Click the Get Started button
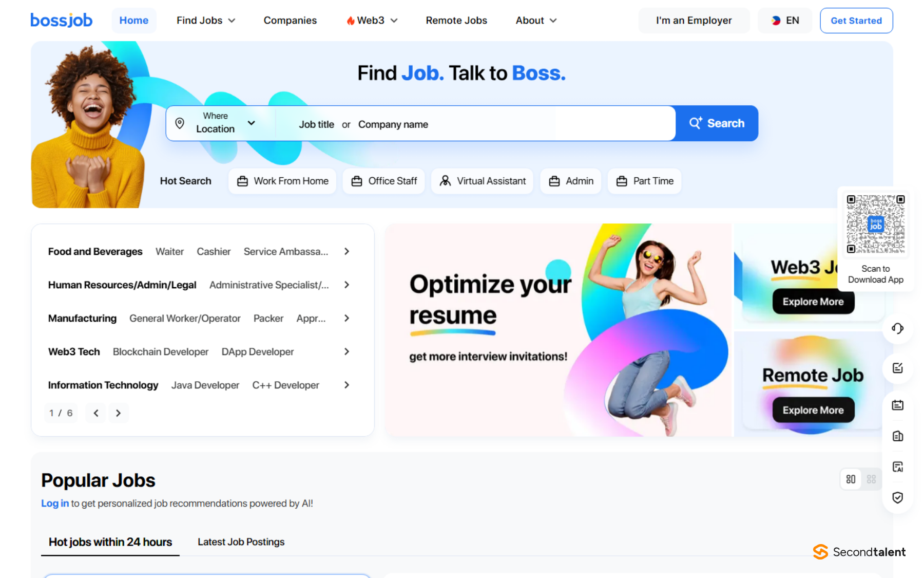Viewport: 924px width, 578px height. click(856, 21)
